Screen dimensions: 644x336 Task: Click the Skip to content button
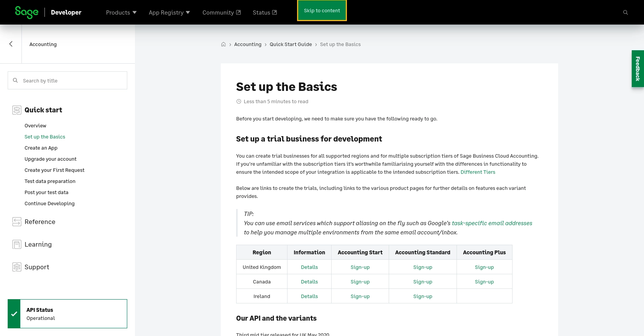point(322,10)
